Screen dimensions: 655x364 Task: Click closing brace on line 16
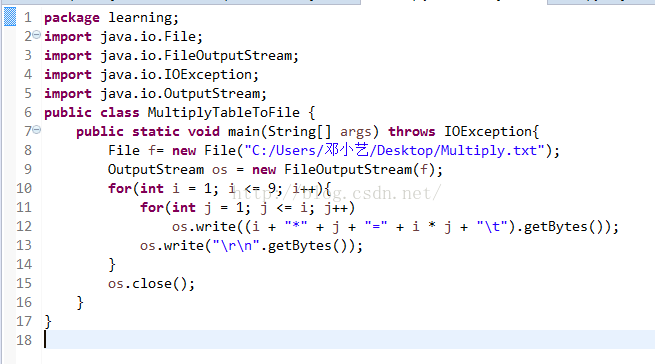click(80, 303)
